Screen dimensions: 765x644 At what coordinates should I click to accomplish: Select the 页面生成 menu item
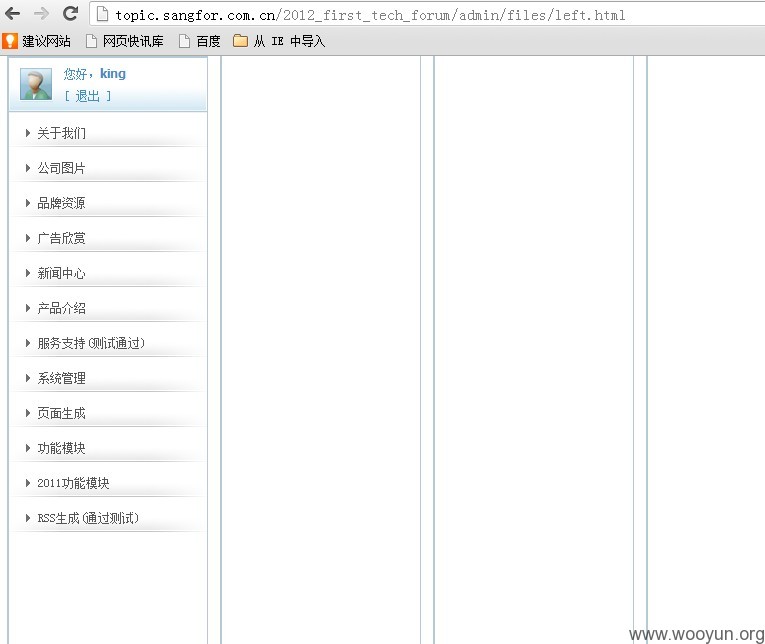coord(61,414)
